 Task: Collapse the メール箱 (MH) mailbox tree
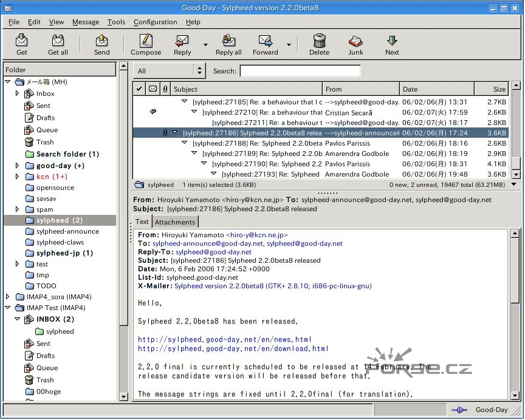click(8, 81)
